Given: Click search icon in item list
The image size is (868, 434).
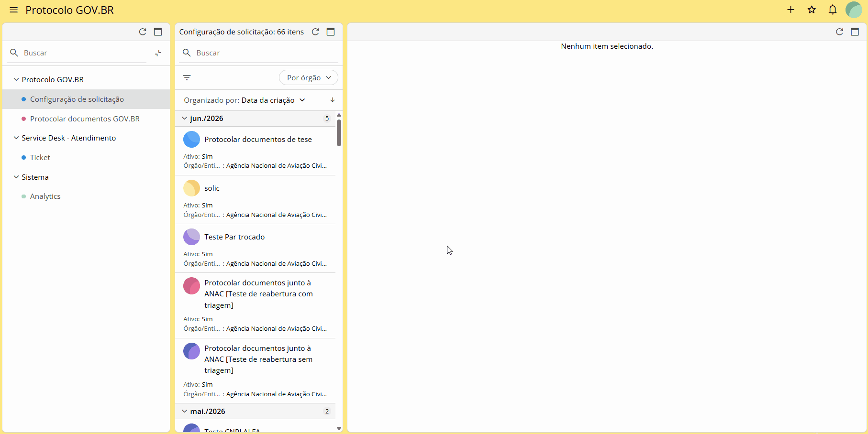Looking at the screenshot, I should pos(187,53).
